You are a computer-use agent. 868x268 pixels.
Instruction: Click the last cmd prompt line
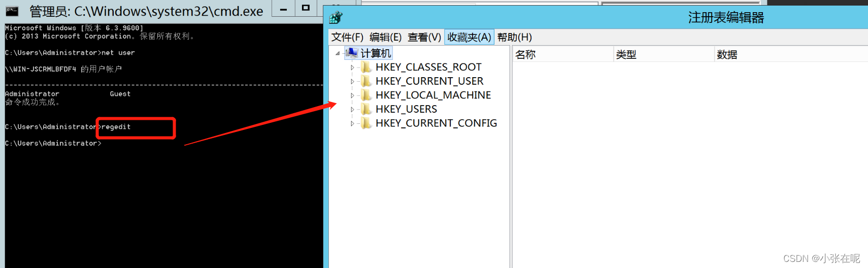pyautogui.click(x=53, y=144)
